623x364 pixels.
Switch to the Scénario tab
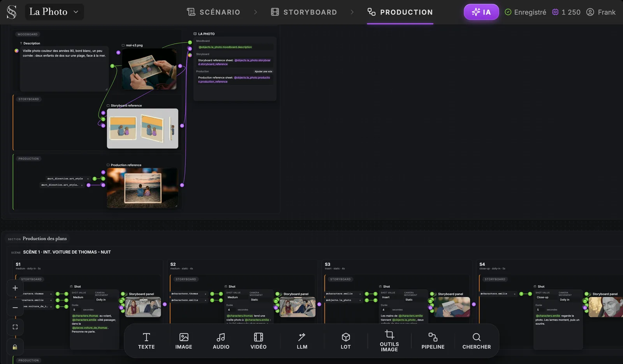tap(213, 12)
